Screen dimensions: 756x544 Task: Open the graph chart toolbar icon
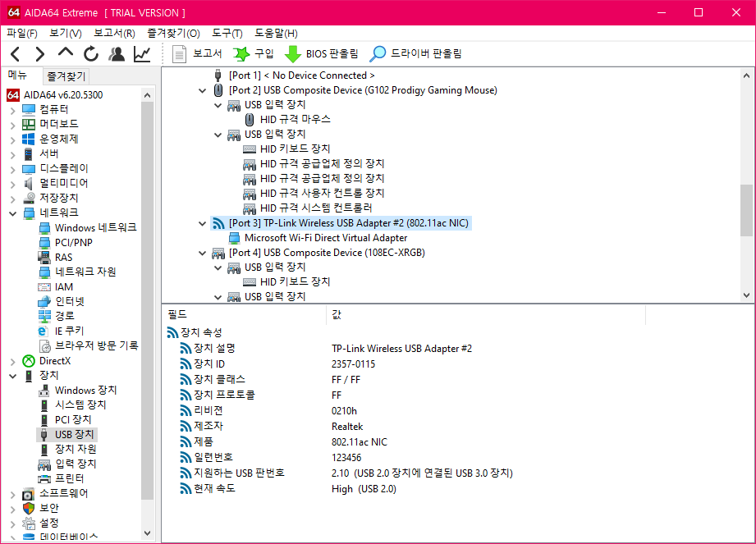(142, 54)
